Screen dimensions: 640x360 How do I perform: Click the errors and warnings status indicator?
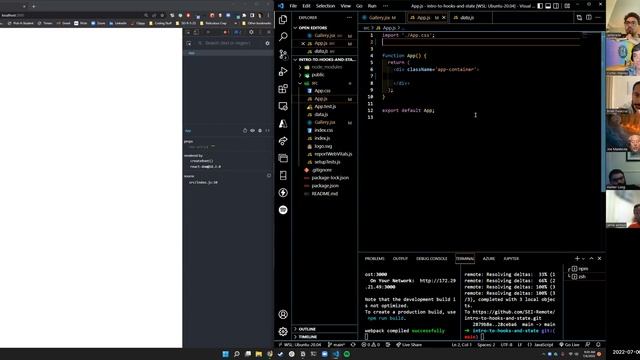(371, 345)
